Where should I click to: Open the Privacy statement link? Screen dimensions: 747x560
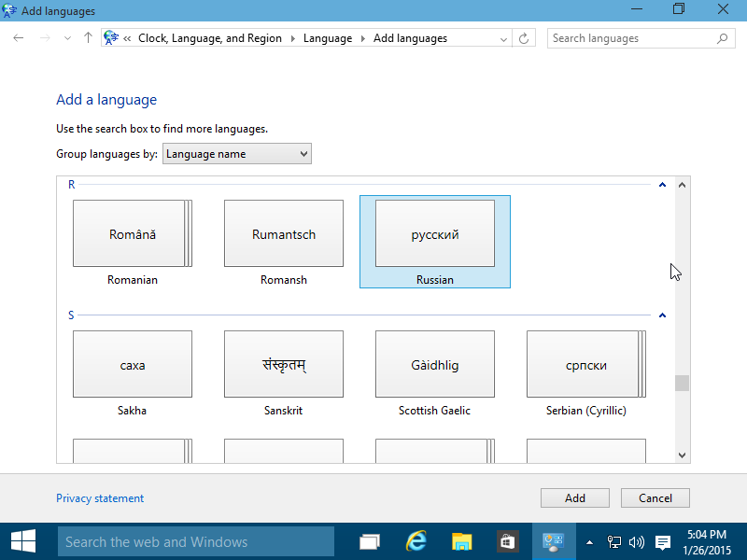(100, 498)
